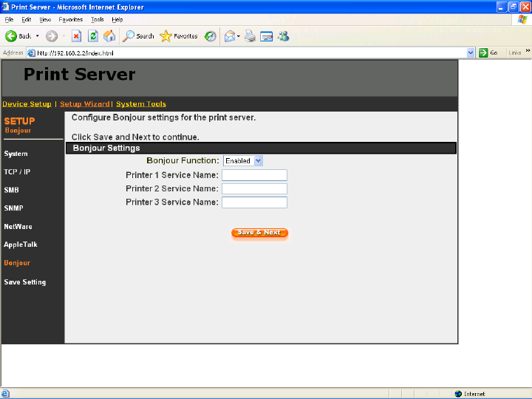Select Bonjour in the sidebar
The width and height of the screenshot is (532, 399).
(x=17, y=263)
